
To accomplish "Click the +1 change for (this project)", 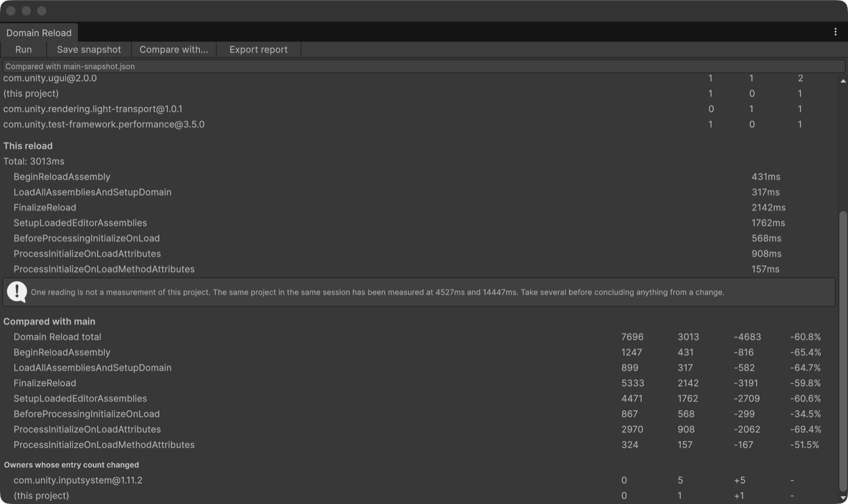I will (x=739, y=496).
